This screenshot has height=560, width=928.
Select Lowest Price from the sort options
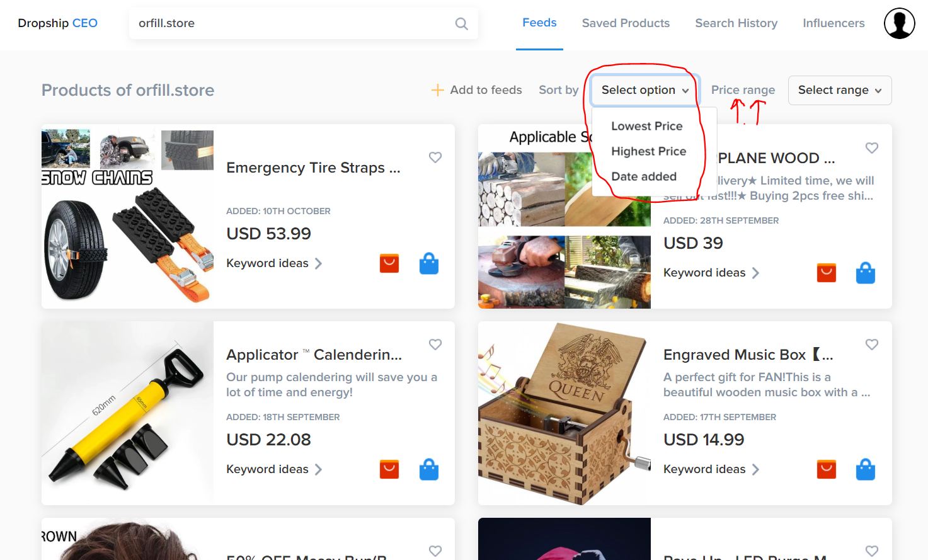click(646, 126)
